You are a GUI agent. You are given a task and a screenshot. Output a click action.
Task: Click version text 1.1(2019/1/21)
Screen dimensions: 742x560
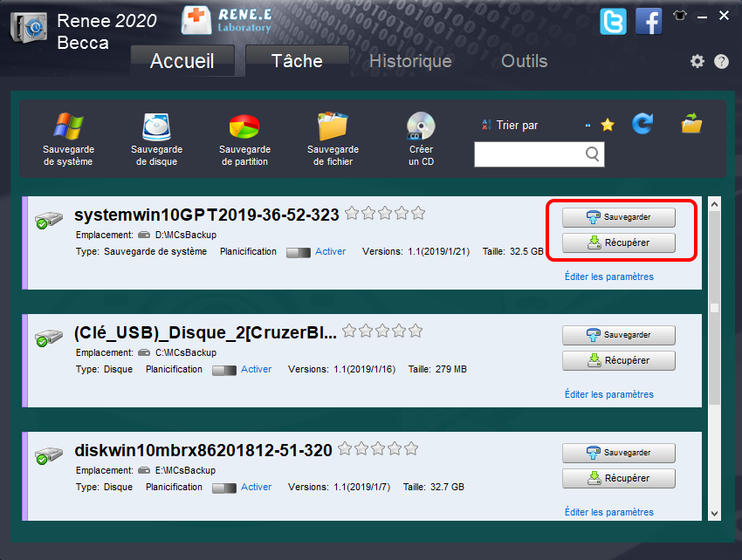tap(439, 251)
